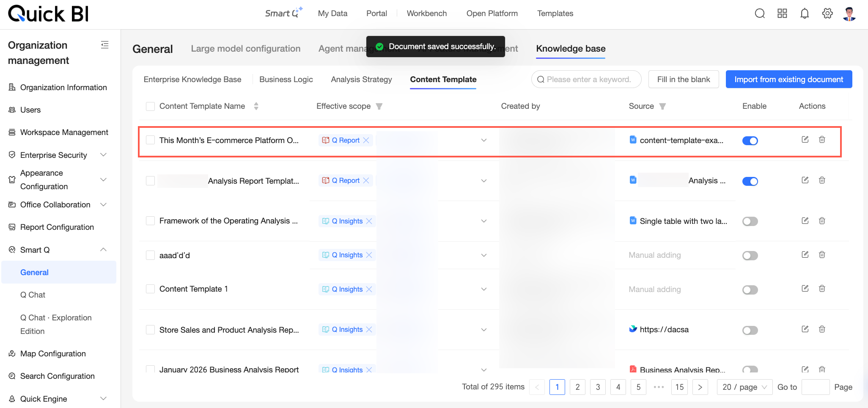Check the aaad'd'd row checkbox
The height and width of the screenshot is (408, 868).
pos(150,255)
